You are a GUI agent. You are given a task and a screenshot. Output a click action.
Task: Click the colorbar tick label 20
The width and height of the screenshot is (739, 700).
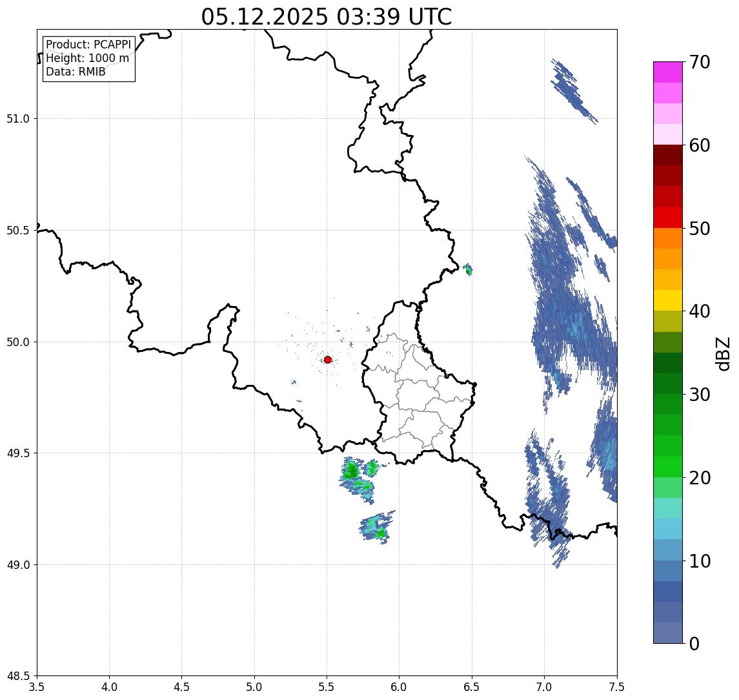pos(700,478)
